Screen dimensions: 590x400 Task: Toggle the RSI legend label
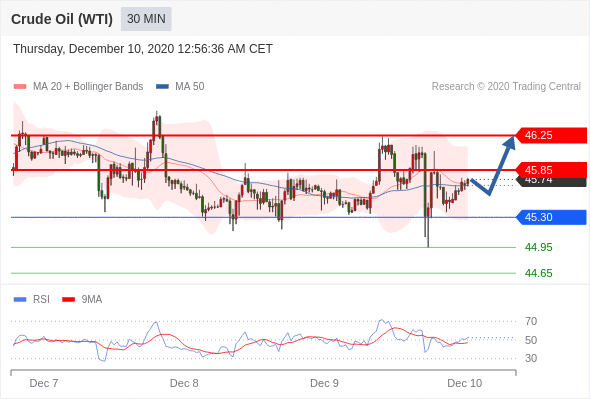41,300
